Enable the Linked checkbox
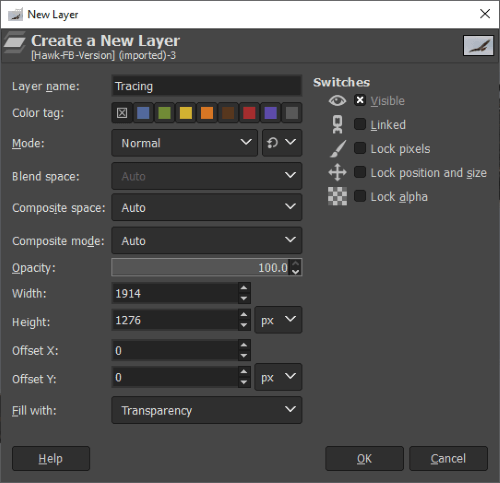The width and height of the screenshot is (500, 483). pyautogui.click(x=360, y=124)
